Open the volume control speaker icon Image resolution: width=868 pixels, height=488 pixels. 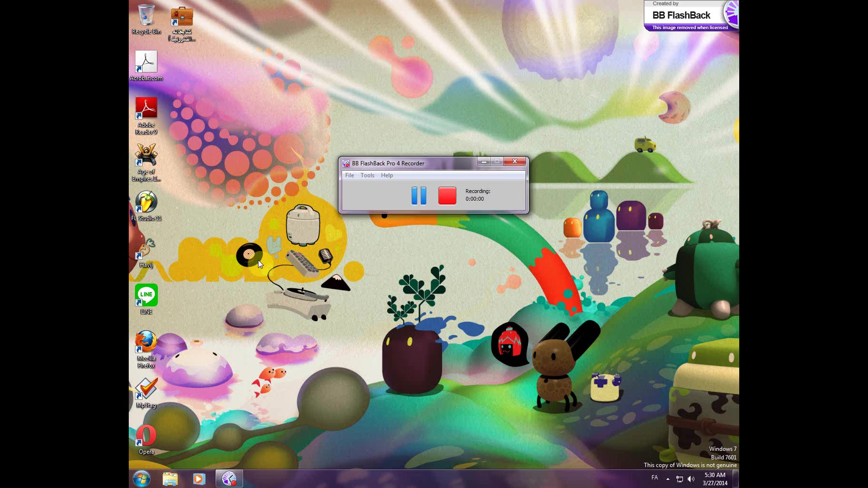[691, 479]
